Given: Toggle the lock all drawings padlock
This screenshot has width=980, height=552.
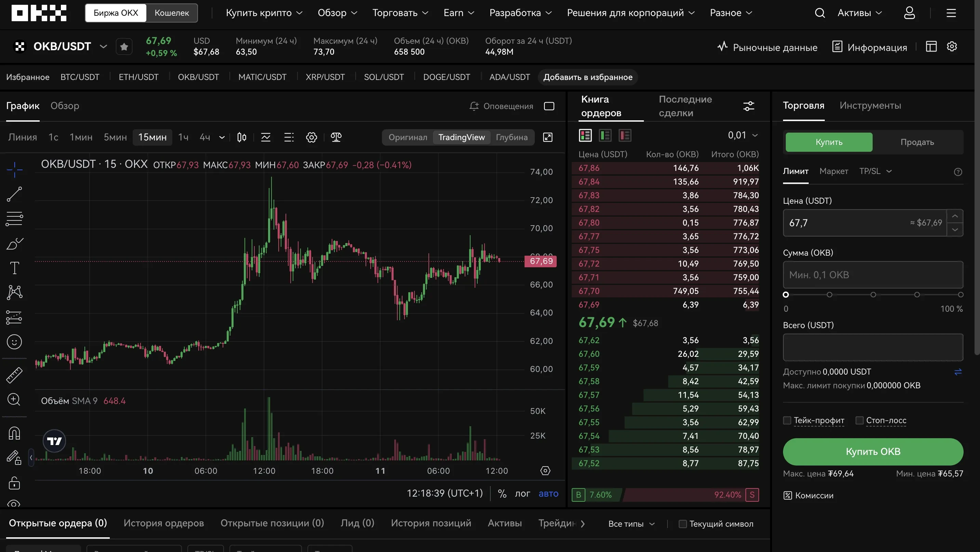Looking at the screenshot, I should coord(14,483).
